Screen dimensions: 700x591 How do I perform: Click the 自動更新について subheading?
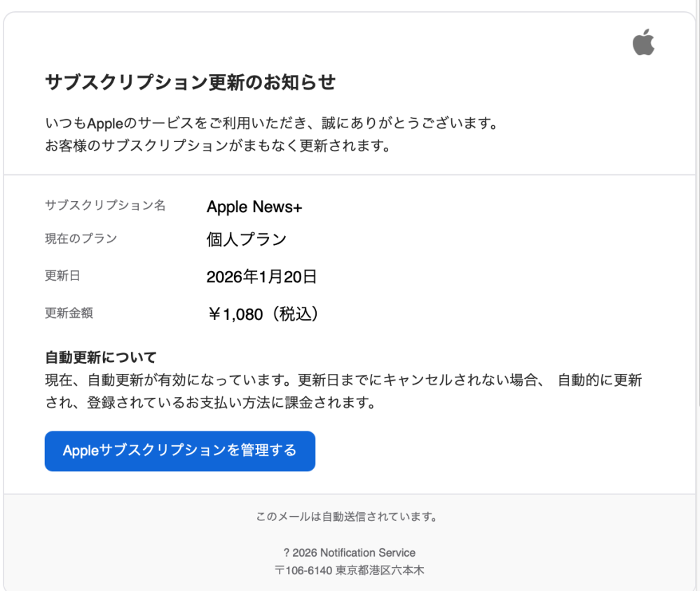101,357
